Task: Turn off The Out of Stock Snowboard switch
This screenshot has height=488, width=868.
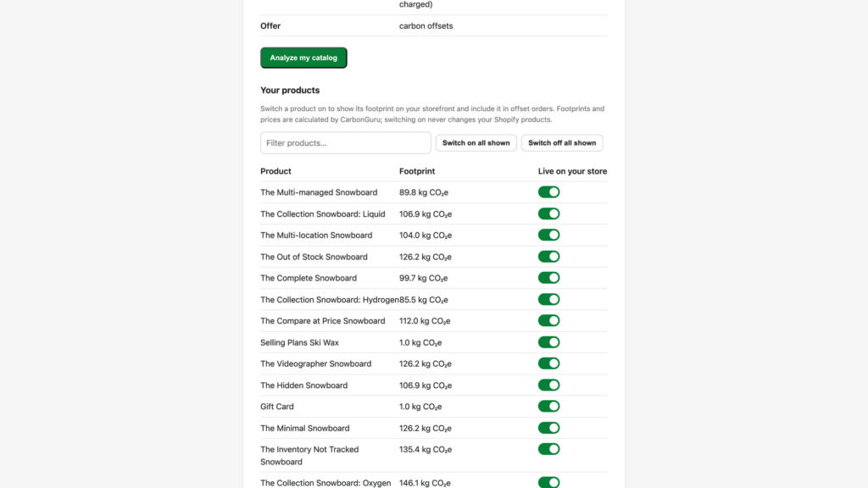Action: [x=548, y=257]
